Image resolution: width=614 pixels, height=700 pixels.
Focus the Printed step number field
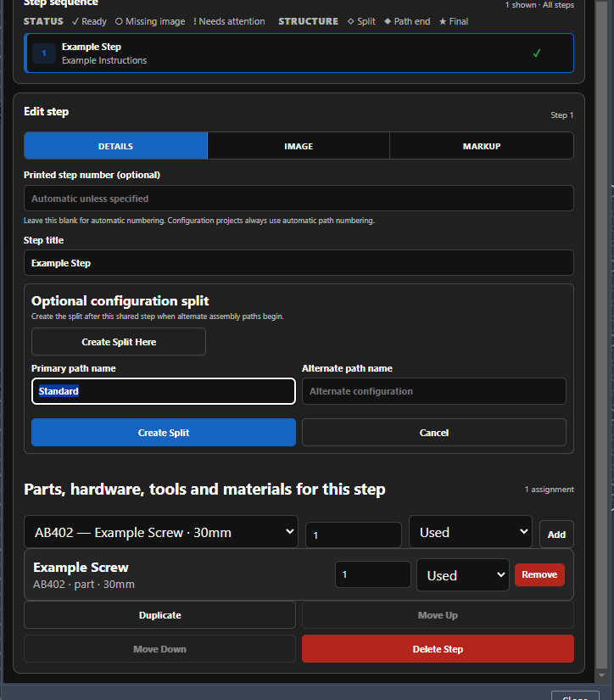(x=299, y=199)
